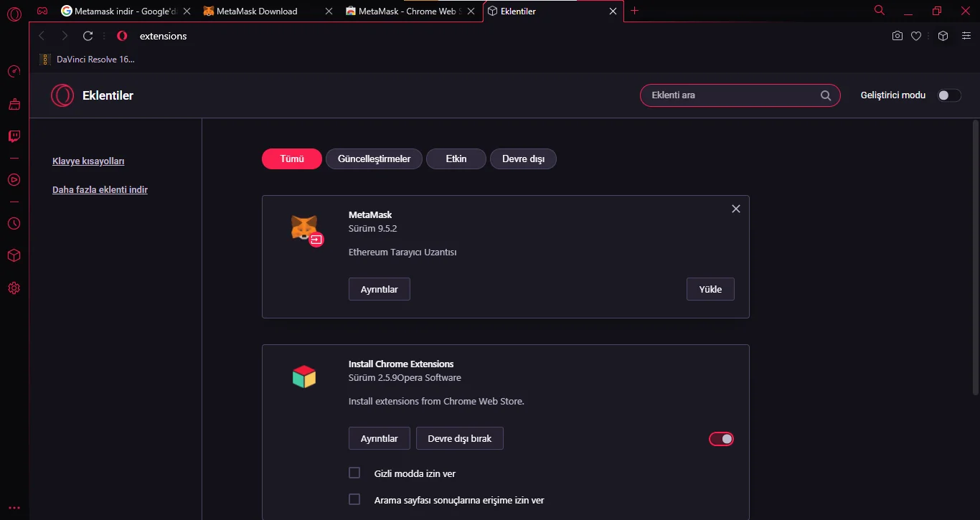Go forward with the forward arrow

[65, 36]
